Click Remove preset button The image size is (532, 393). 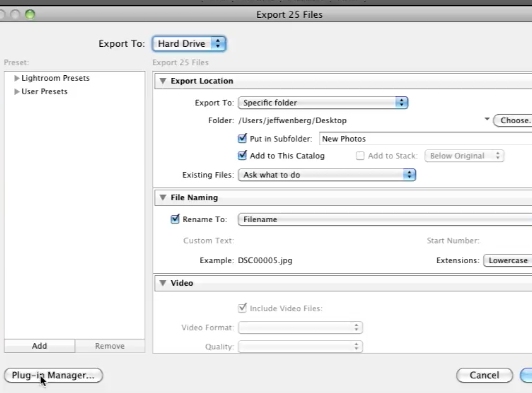110,346
